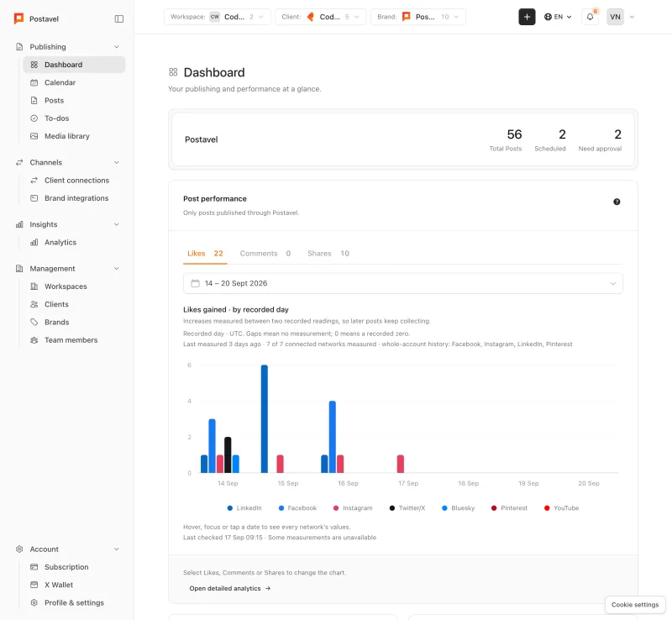The height and width of the screenshot is (620, 672).
Task: Switch to the Comments tab
Action: click(265, 254)
